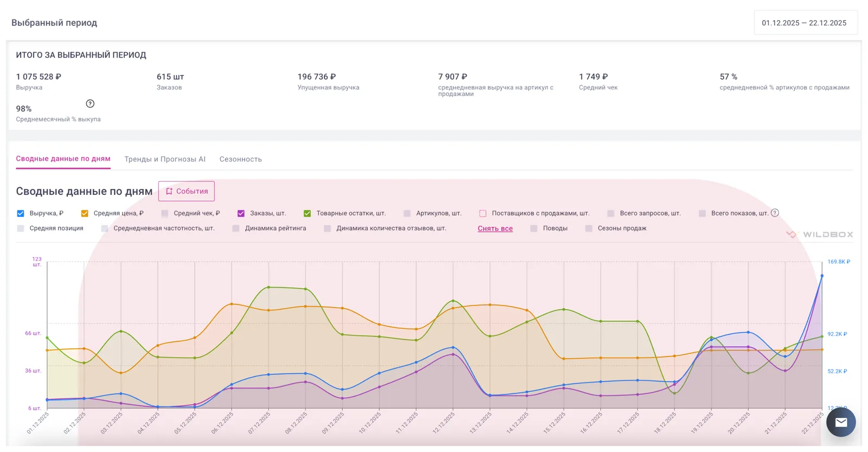Click the 57 % articles with sales value
This screenshot has height=452, width=868.
[729, 77]
